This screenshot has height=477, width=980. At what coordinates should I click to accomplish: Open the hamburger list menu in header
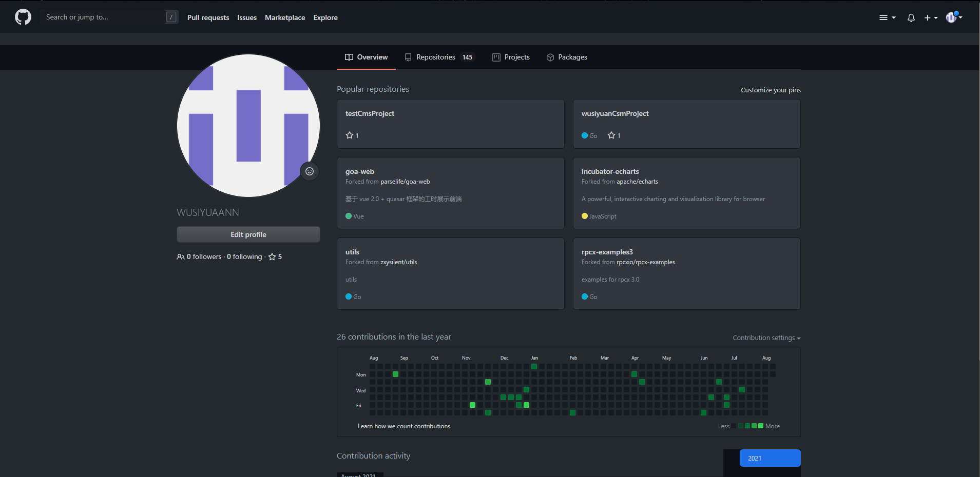click(887, 17)
